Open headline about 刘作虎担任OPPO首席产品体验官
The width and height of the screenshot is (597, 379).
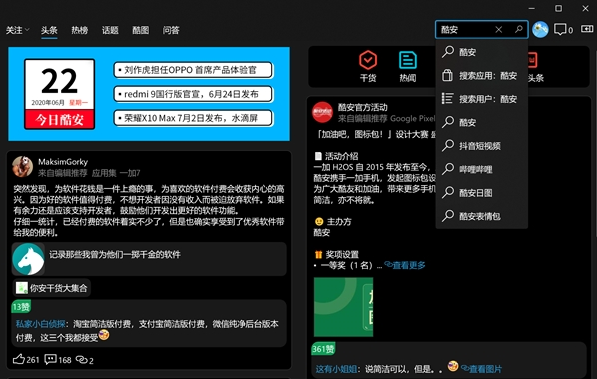[x=193, y=70]
